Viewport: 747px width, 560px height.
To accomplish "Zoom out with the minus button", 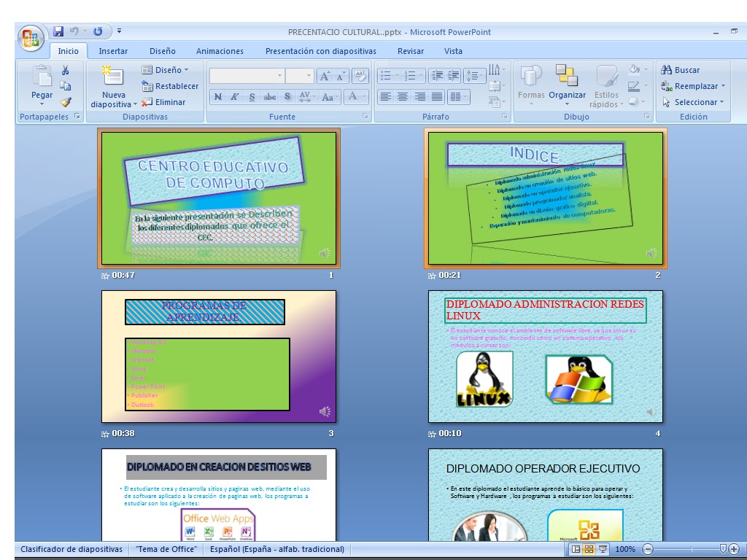I will pos(648,549).
